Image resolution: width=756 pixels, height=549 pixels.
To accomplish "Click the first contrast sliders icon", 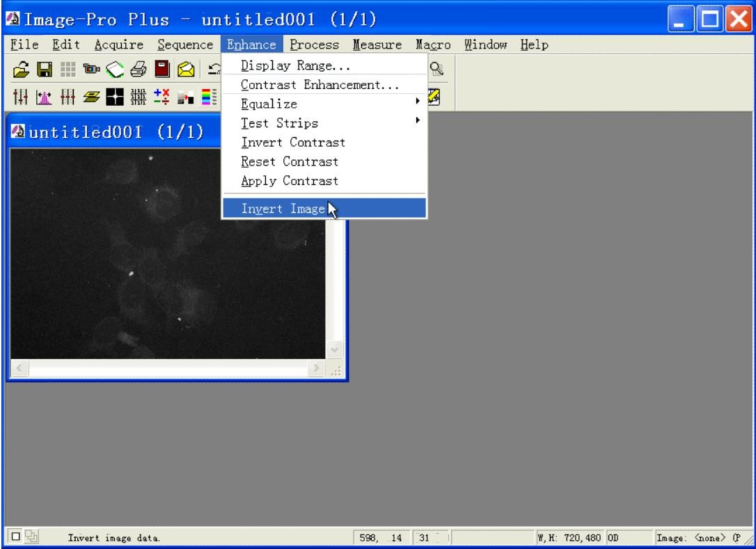I will point(21,97).
